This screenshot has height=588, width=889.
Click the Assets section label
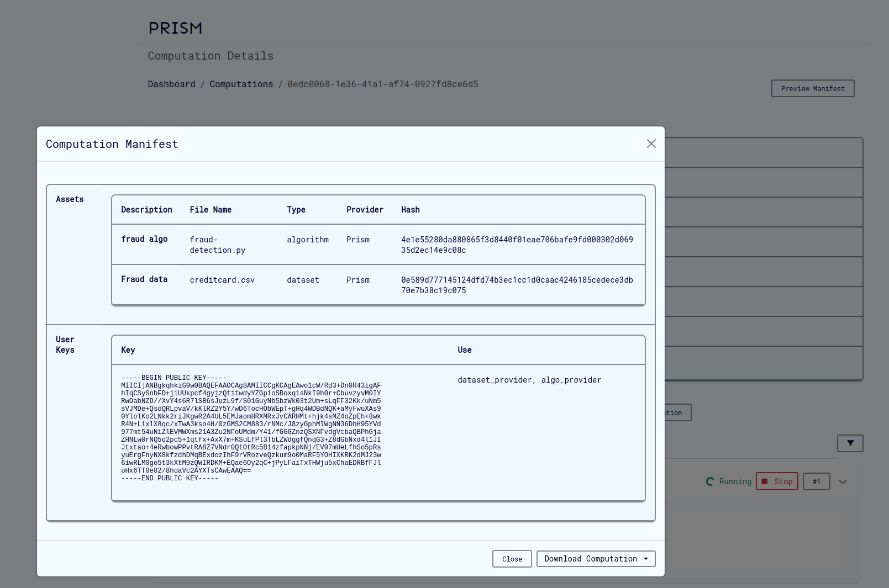(70, 199)
